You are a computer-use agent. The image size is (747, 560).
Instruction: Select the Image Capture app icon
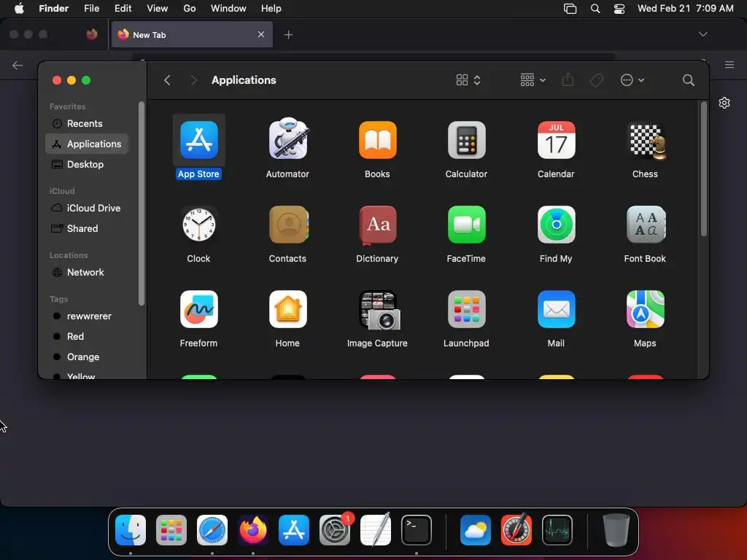point(379,310)
